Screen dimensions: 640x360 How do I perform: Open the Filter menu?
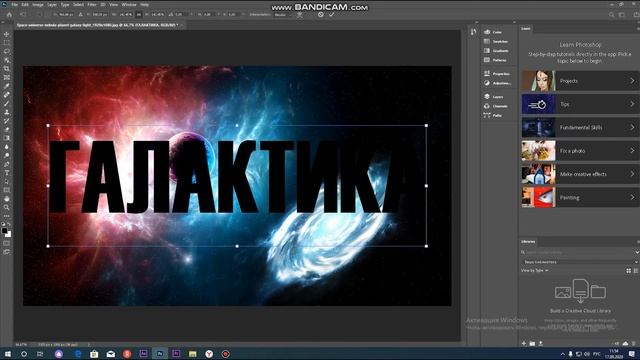pyautogui.click(x=92, y=4)
